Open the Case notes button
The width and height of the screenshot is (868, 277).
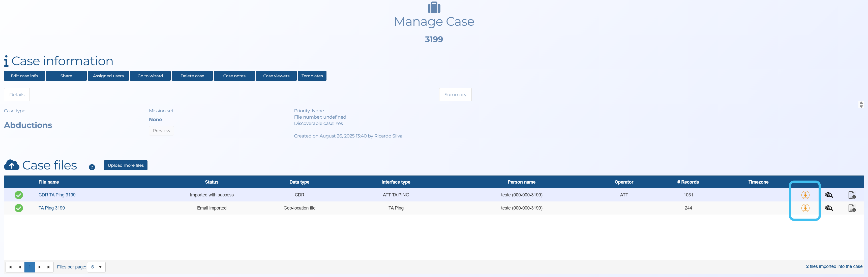(x=234, y=76)
